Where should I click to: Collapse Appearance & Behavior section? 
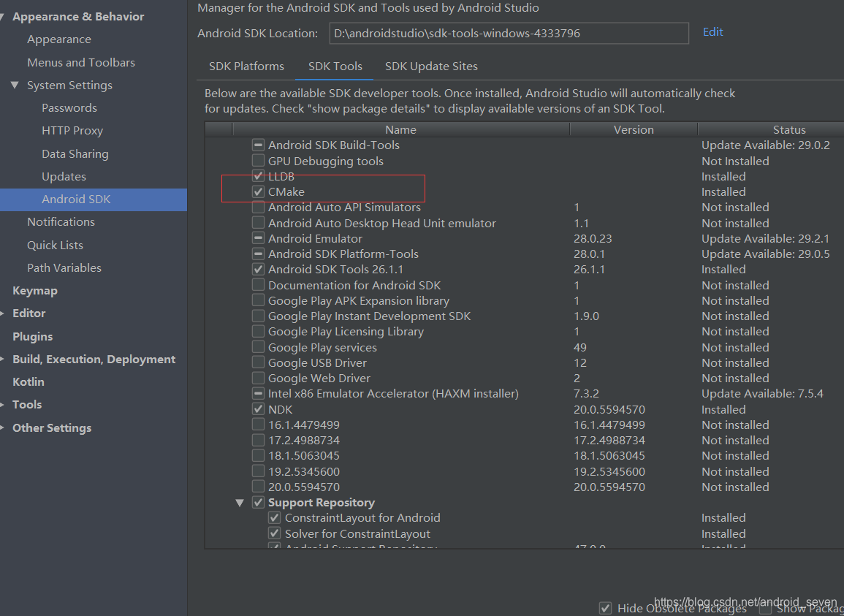point(2,17)
